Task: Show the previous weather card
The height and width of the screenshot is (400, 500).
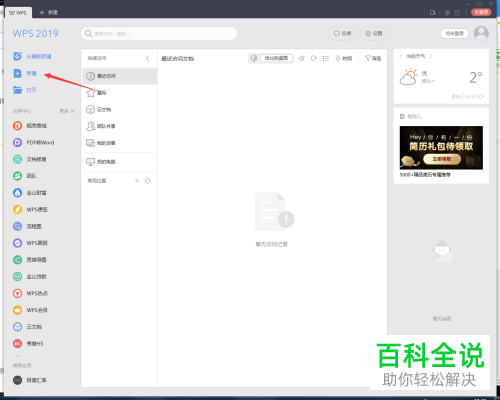Action: tap(401, 56)
